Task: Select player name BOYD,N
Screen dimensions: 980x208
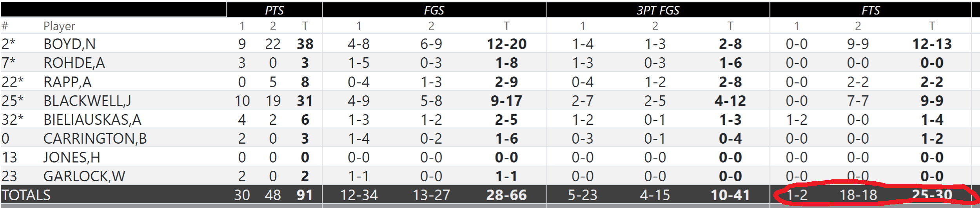Action: click(x=69, y=44)
